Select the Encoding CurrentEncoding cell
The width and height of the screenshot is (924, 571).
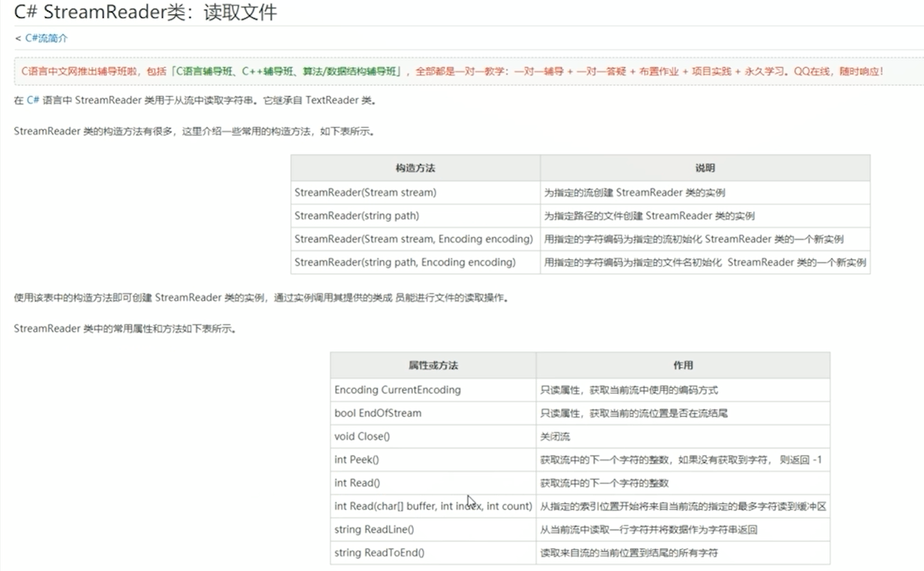point(433,389)
